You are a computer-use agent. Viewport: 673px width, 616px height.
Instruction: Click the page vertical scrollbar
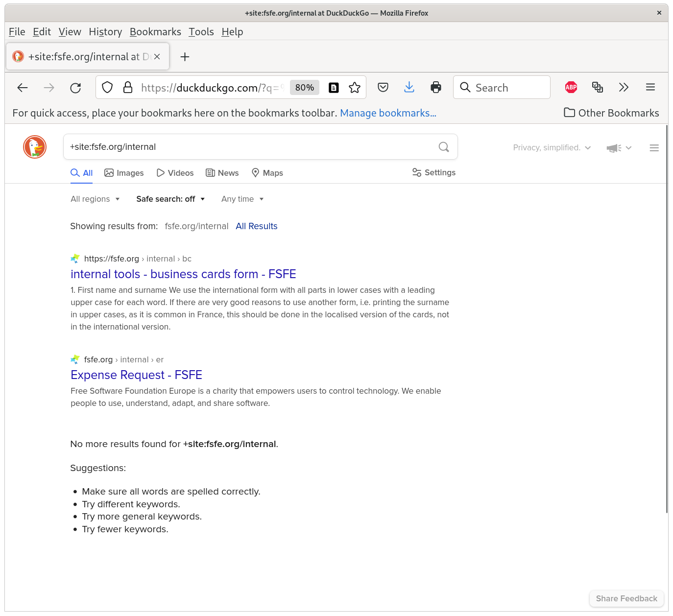click(x=667, y=318)
